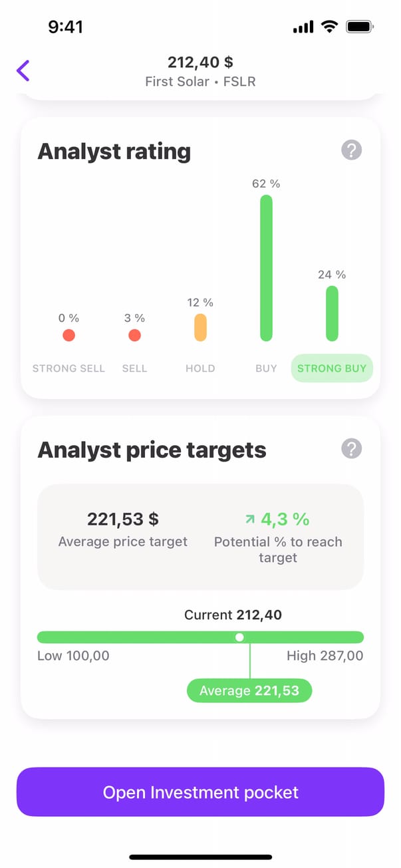The width and height of the screenshot is (401, 868).
Task: Select the STRONG BUY rating label
Action: (332, 368)
